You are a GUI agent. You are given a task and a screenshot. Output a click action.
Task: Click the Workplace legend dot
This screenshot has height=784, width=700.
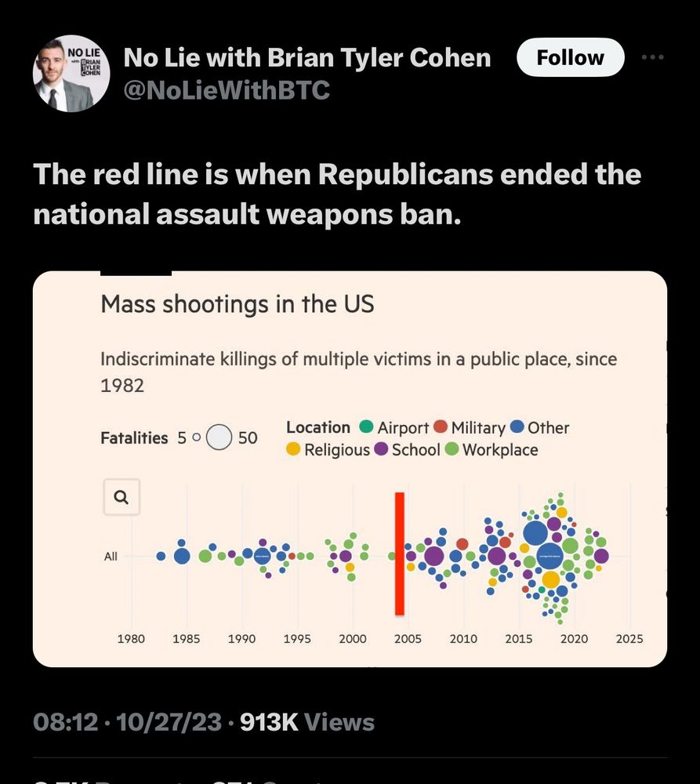452,450
